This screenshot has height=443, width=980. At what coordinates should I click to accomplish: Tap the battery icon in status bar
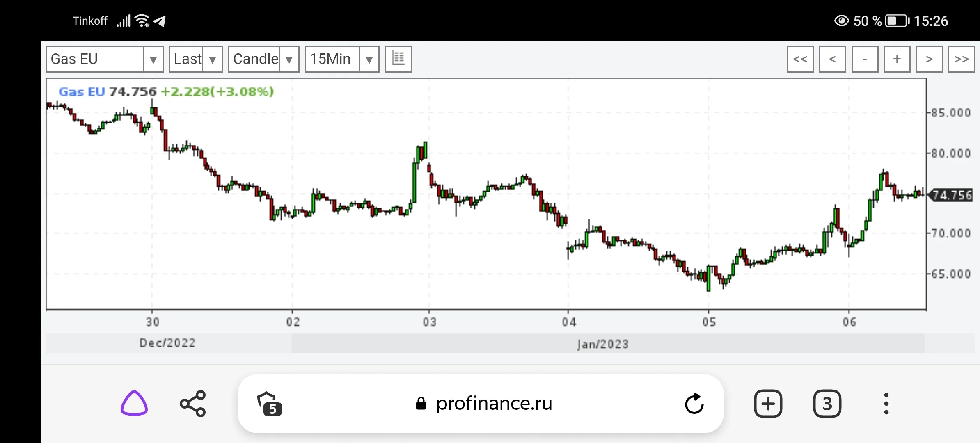[897, 21]
